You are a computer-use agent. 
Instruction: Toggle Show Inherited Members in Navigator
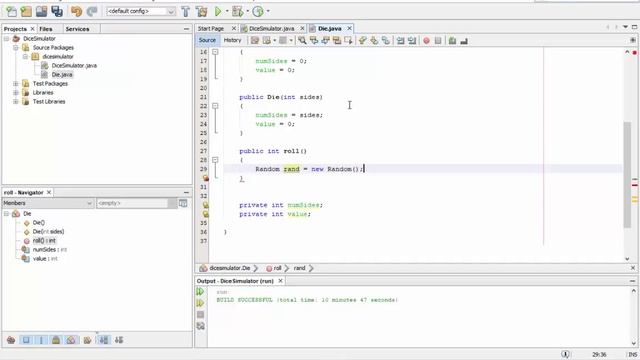pyautogui.click(x=11, y=340)
